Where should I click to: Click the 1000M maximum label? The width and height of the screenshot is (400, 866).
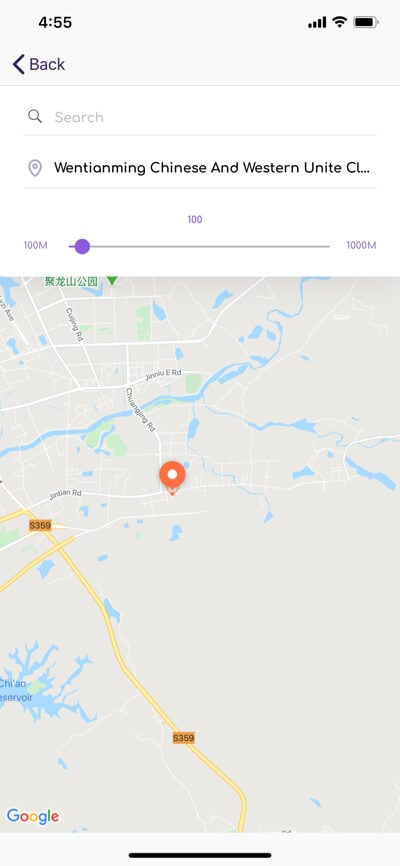click(361, 245)
